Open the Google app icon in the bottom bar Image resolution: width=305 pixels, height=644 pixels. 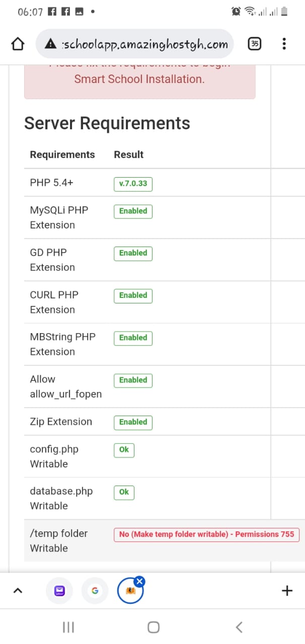tap(95, 591)
